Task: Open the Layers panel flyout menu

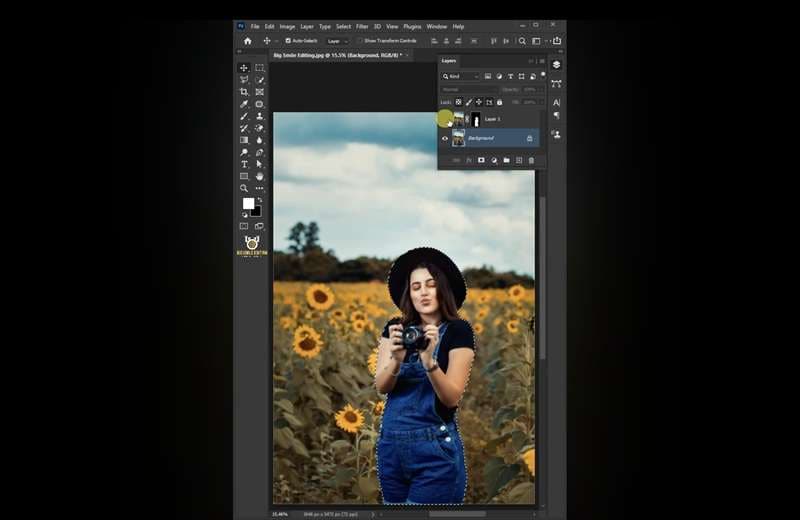Action: tap(542, 61)
